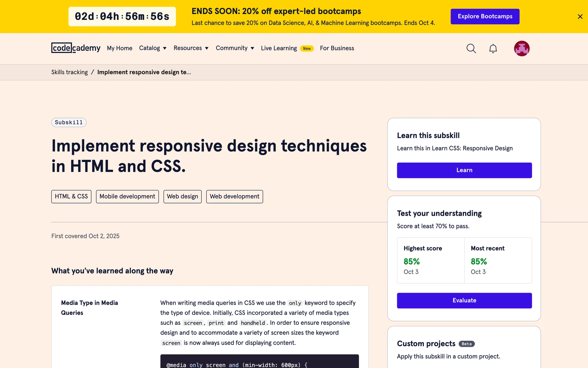The height and width of the screenshot is (368, 588).
Task: Click the Learn button
Action: click(464, 170)
